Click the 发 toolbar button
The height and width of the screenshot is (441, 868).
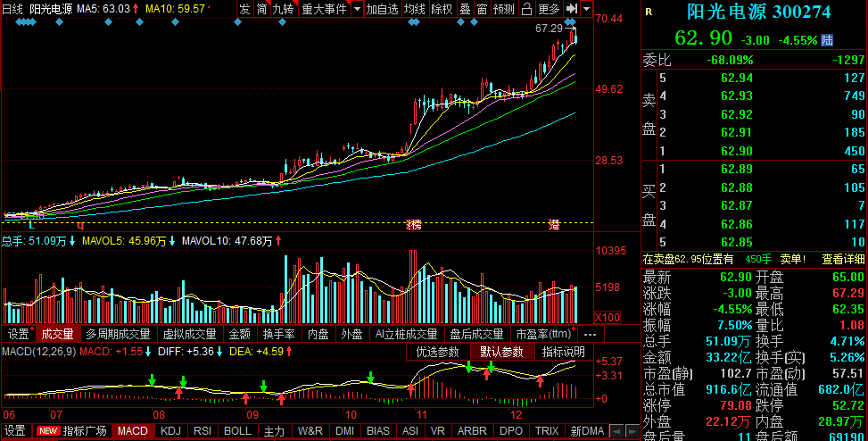point(244,9)
